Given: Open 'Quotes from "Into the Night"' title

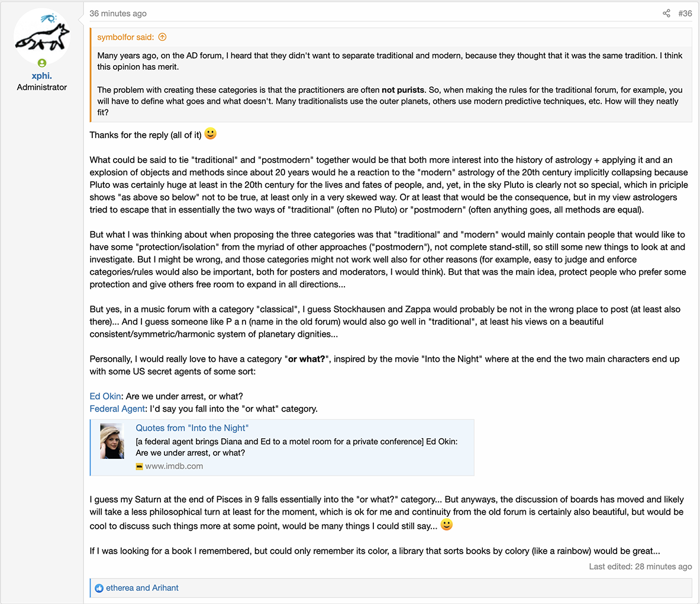Looking at the screenshot, I should (x=192, y=428).
